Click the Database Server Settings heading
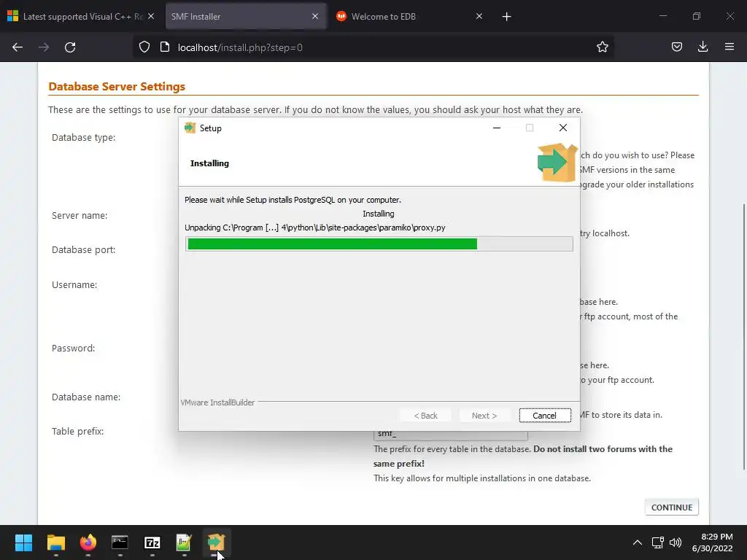This screenshot has width=747, height=560. click(117, 87)
